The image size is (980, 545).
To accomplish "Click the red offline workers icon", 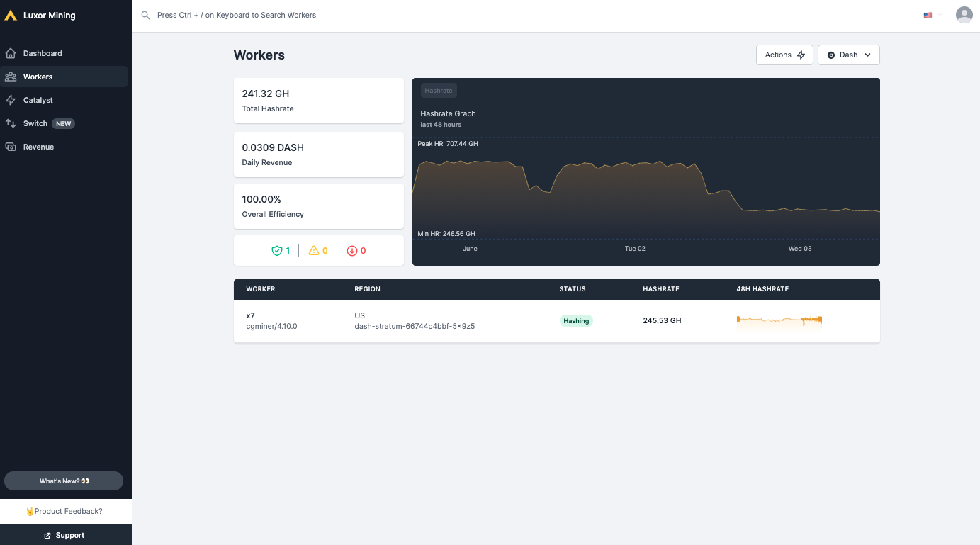I will [x=352, y=251].
